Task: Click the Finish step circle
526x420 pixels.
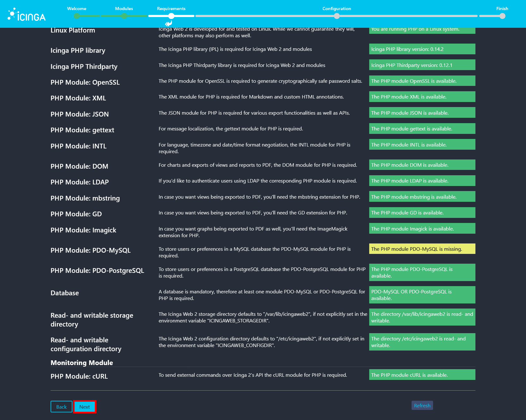Action: (502, 16)
